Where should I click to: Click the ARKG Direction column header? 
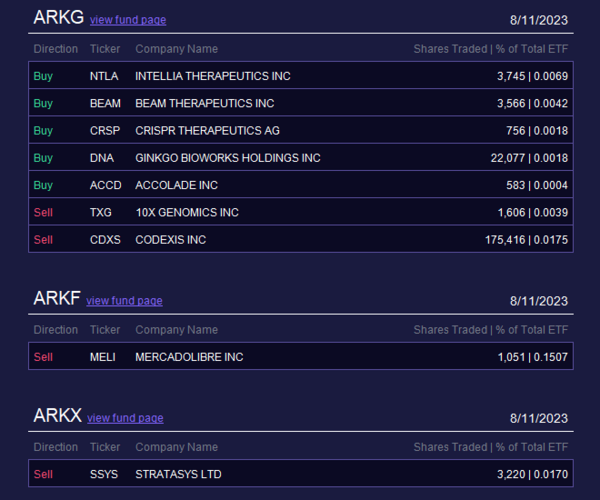click(x=56, y=49)
